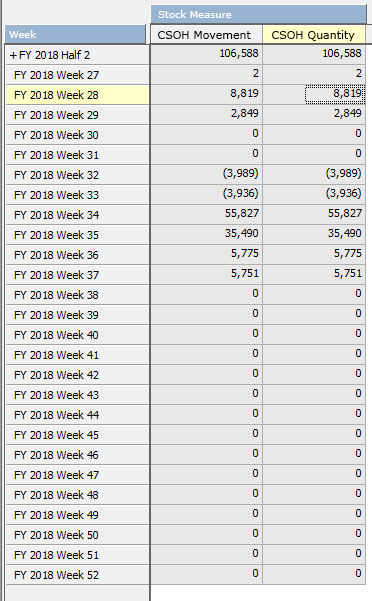Click the CSOH Movement cell showing 55,827
This screenshot has width=372, height=601.
(206, 213)
